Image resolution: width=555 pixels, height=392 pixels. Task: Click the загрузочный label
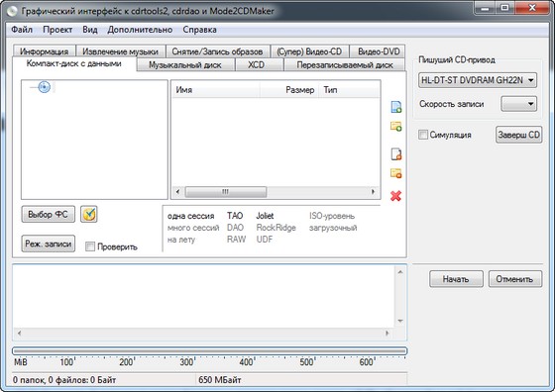[333, 228]
